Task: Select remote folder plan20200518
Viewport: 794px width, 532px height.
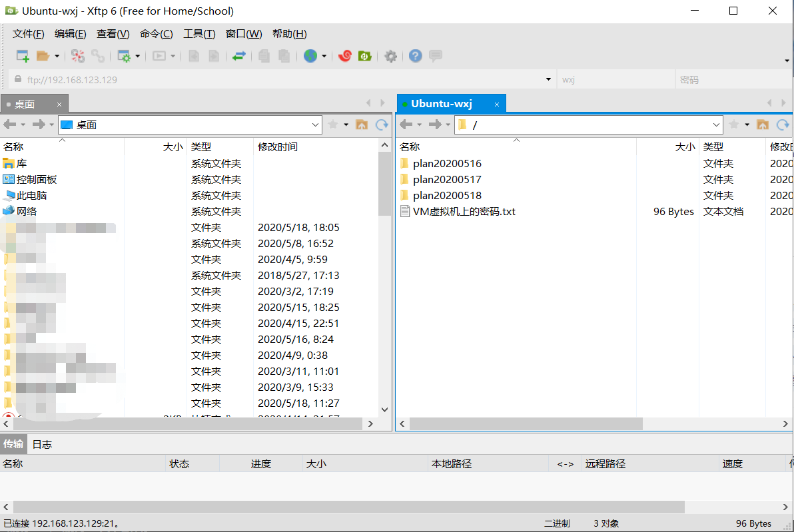Action: (x=447, y=195)
